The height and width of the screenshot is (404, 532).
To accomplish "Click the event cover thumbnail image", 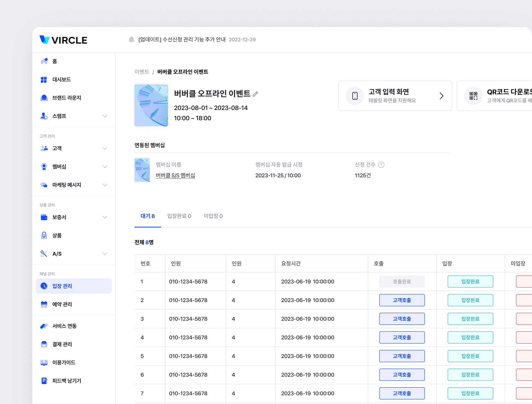I will pyautogui.click(x=151, y=106).
